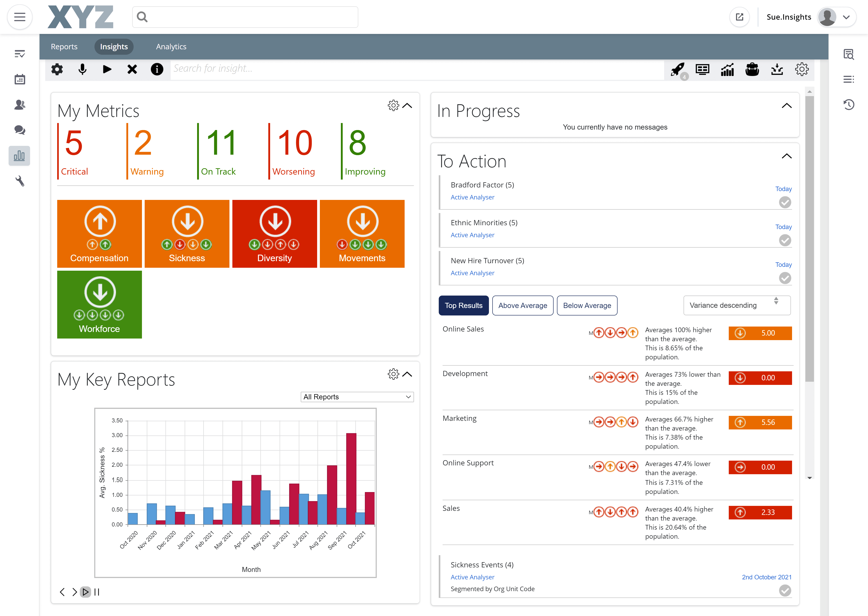Mark Bradford Factor as actioned
The height and width of the screenshot is (616, 868).
[785, 202]
